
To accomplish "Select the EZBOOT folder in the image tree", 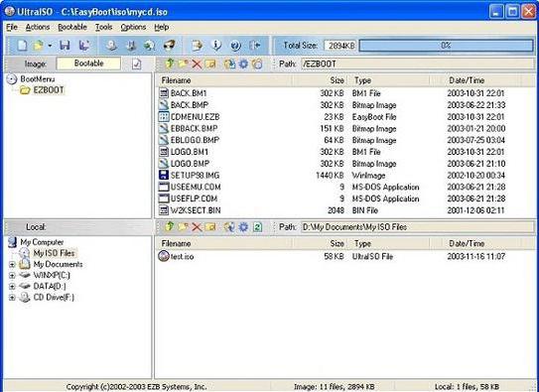I will coord(49,90).
